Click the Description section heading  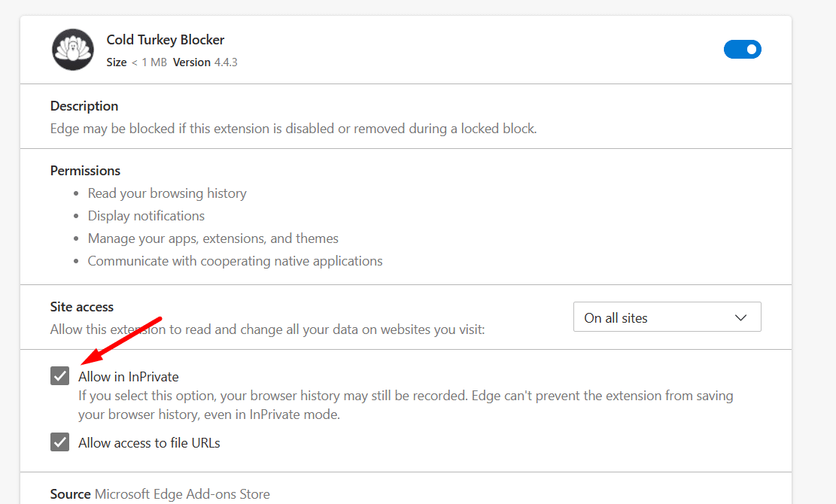[84, 106]
